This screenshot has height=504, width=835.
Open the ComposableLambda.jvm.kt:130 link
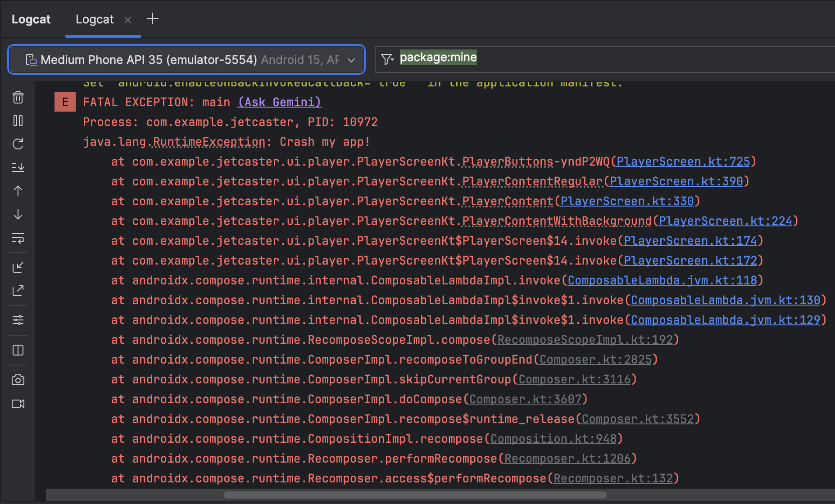click(726, 300)
